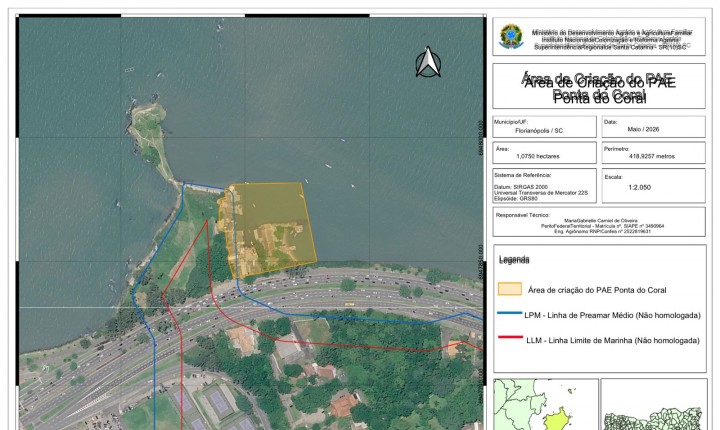Click the 'Sistema de Referência:' label
Viewport: 720px width, 430px height.
pyautogui.click(x=523, y=175)
